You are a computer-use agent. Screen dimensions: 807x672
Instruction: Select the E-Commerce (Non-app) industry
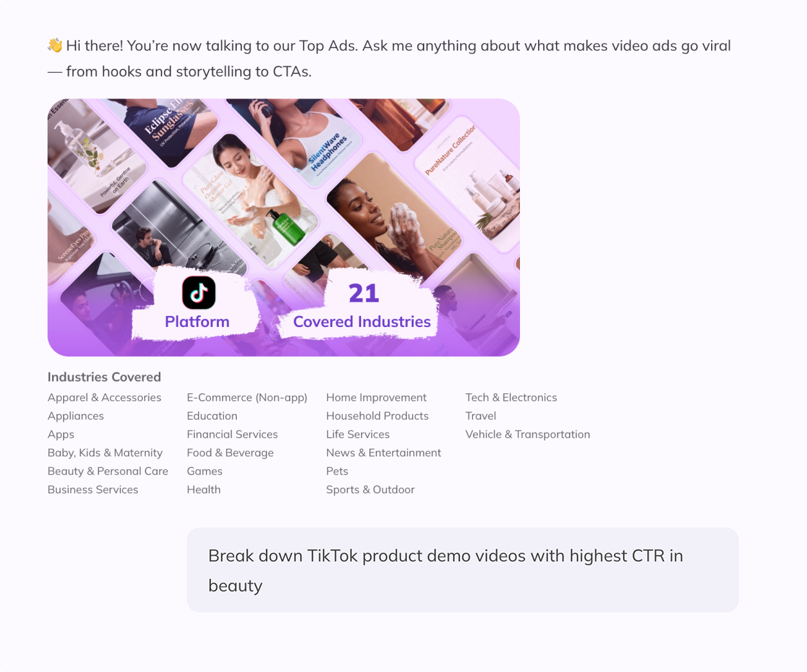click(247, 397)
